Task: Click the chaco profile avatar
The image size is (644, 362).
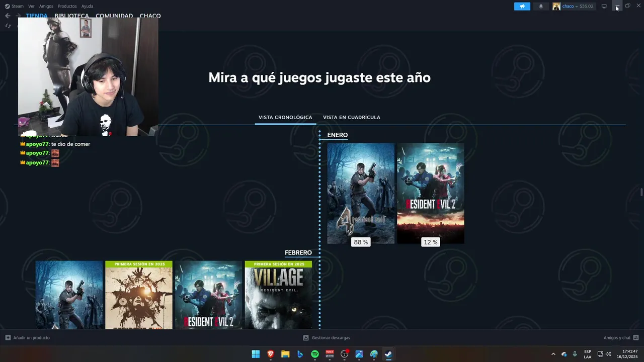Action: click(x=556, y=6)
